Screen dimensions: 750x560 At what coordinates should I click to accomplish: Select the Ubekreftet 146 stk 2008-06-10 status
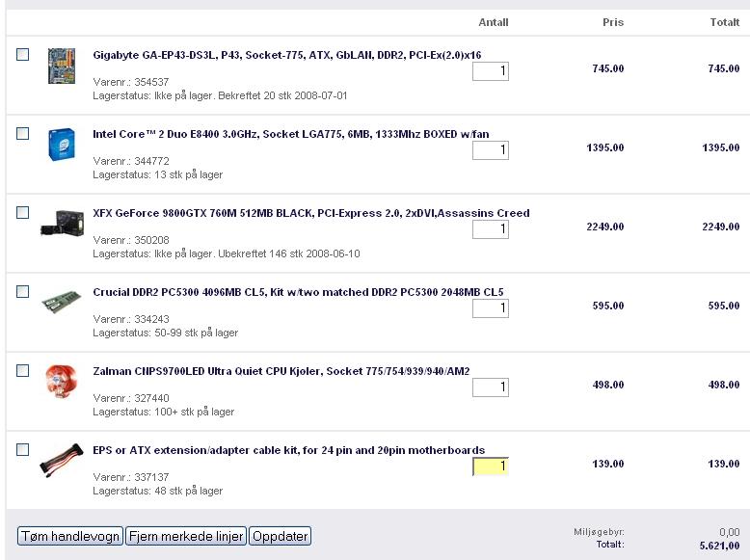click(x=289, y=253)
